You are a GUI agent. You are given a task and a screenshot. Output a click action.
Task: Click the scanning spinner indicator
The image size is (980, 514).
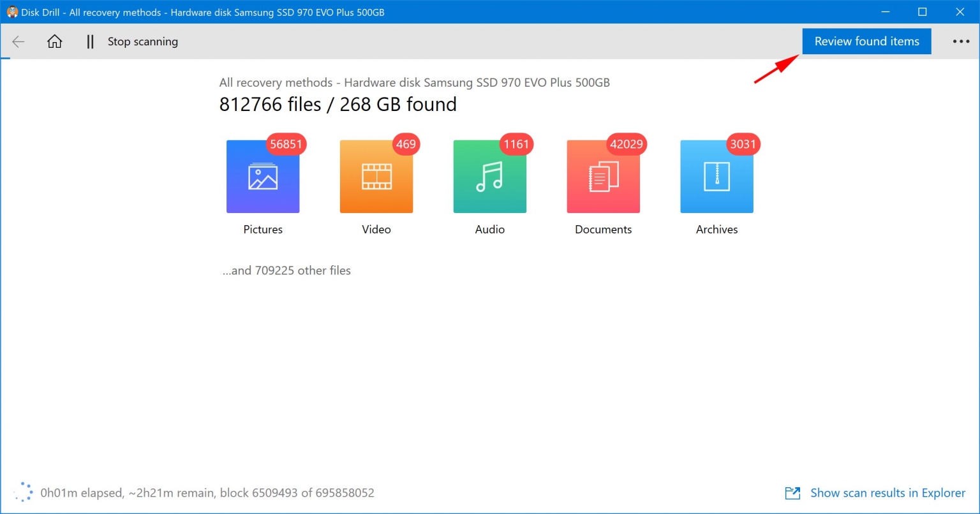pos(23,492)
